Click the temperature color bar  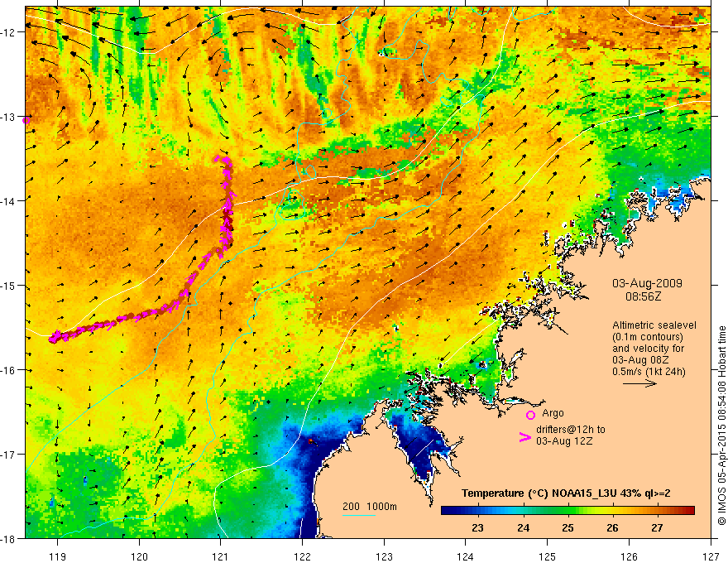(x=568, y=510)
